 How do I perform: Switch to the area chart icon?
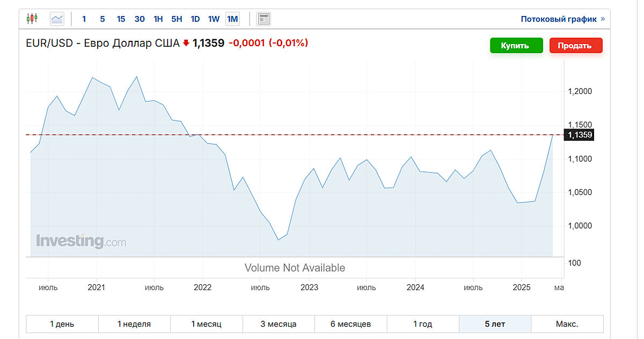click(x=57, y=19)
